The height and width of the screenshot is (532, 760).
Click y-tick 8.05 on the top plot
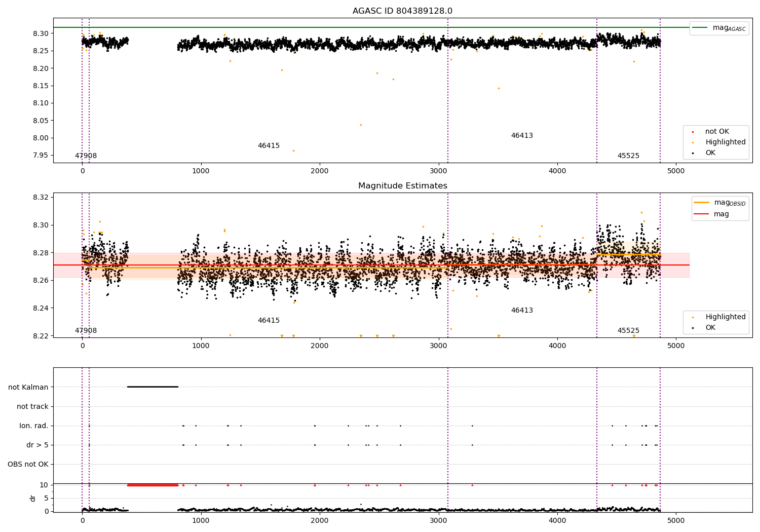pos(41,121)
